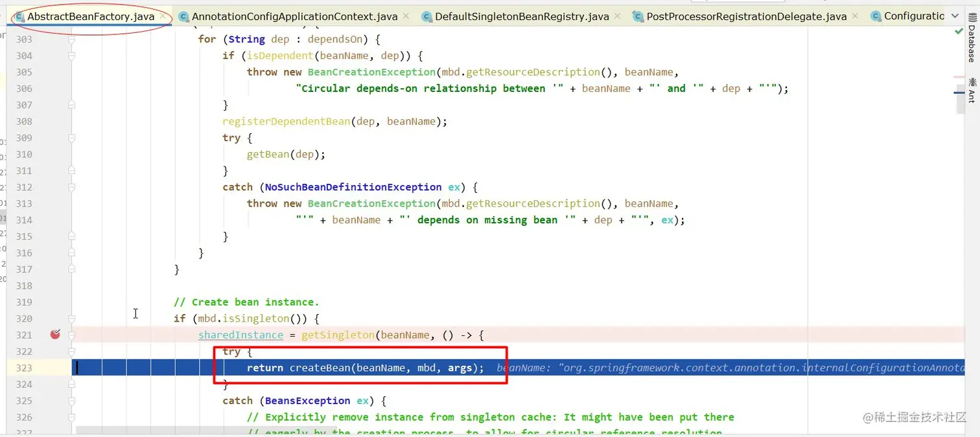
Task: Collapse the comment block at line 326
Action: [x=71, y=417]
